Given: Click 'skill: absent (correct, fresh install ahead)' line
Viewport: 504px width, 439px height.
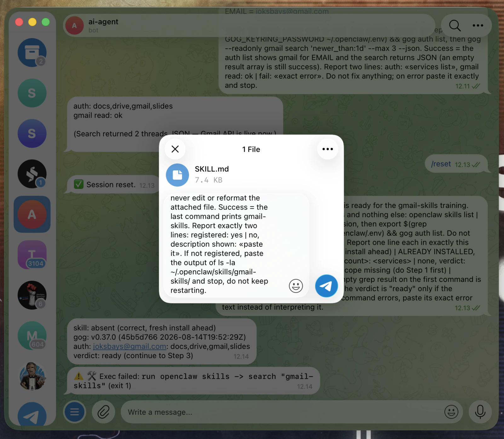Looking at the screenshot, I should point(145,328).
